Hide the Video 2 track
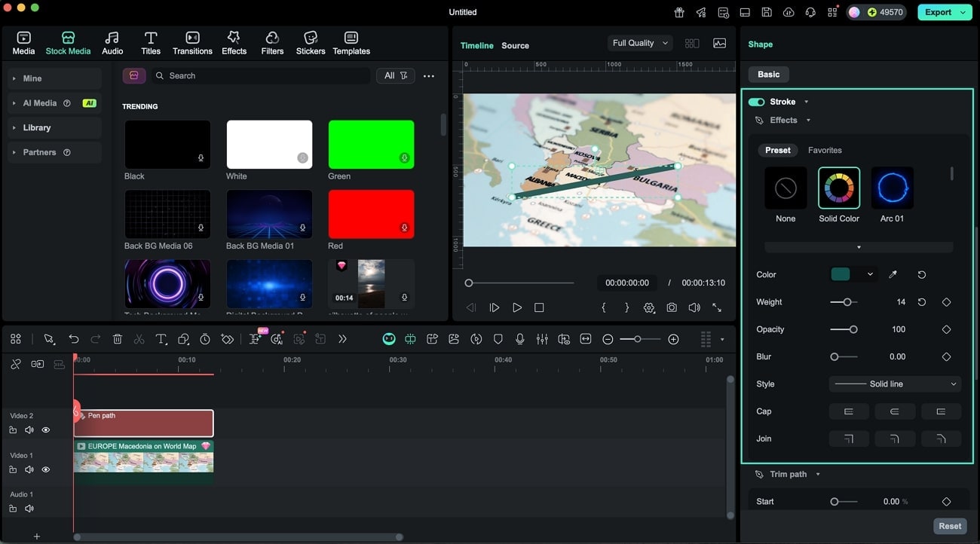980x544 pixels. 46,430
